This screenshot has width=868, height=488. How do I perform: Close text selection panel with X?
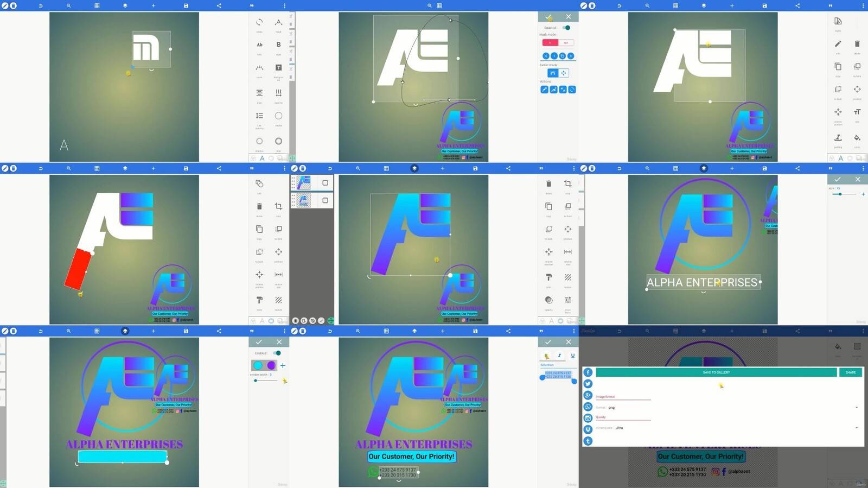pyautogui.click(x=568, y=342)
